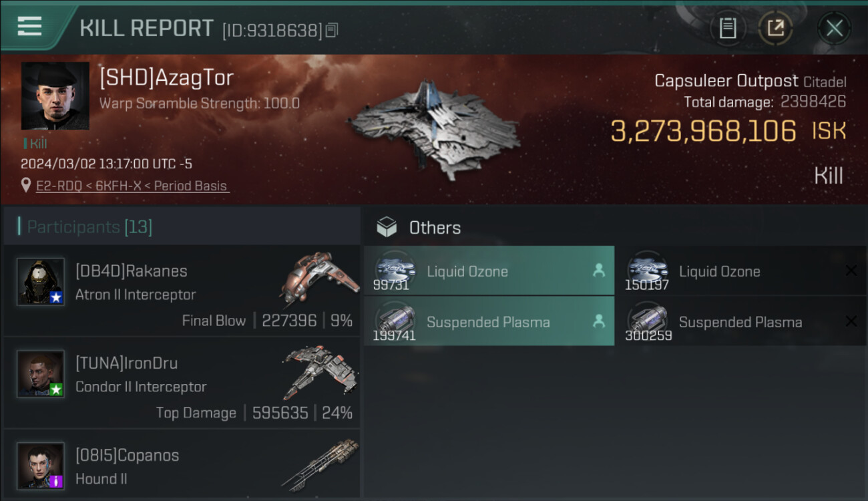Open the E2-RDQ location link
The width and height of the screenshot is (868, 501).
132,186
